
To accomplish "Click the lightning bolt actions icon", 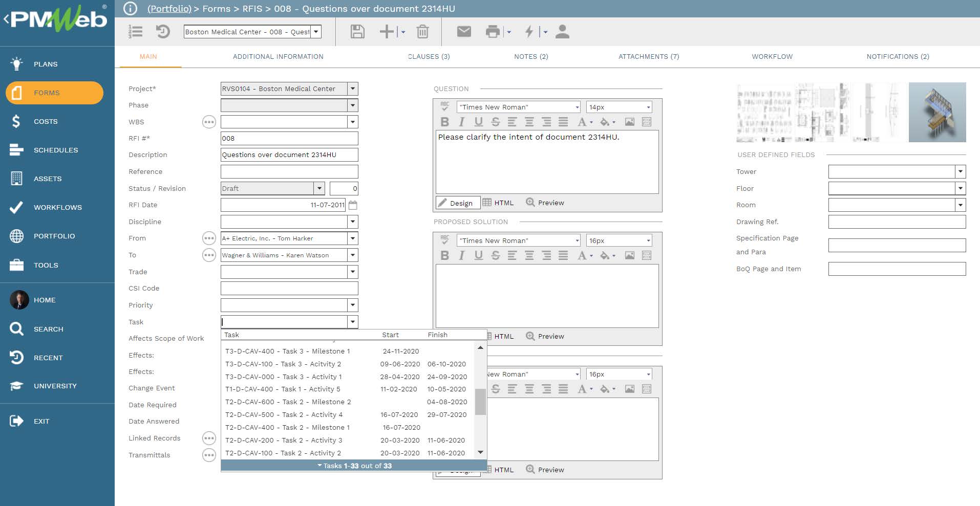I will (x=529, y=32).
